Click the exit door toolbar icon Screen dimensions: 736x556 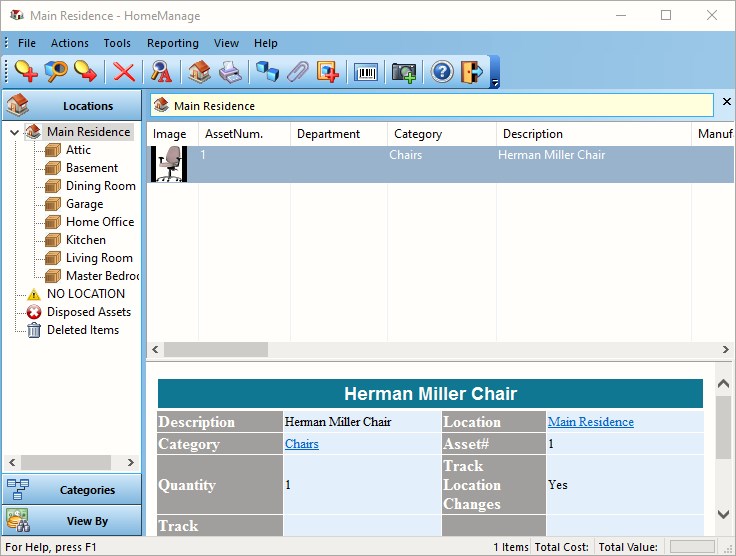pos(472,72)
